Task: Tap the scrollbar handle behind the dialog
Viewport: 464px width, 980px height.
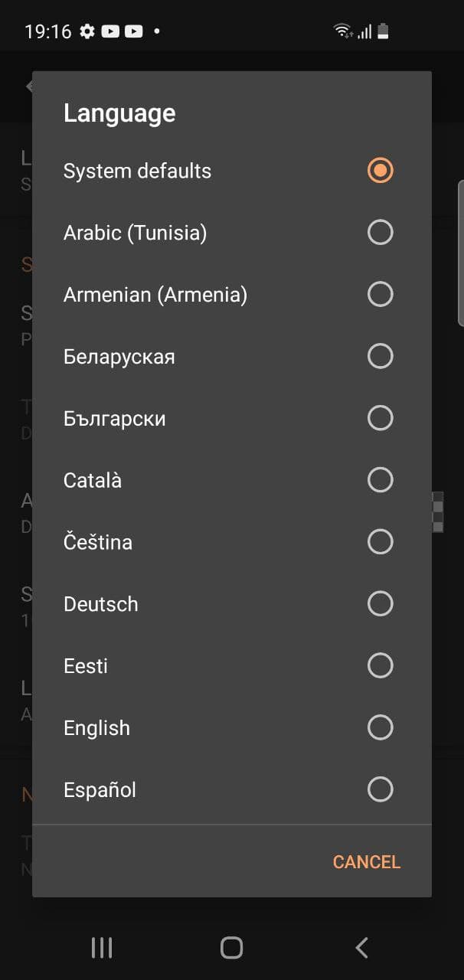Action: click(460, 253)
